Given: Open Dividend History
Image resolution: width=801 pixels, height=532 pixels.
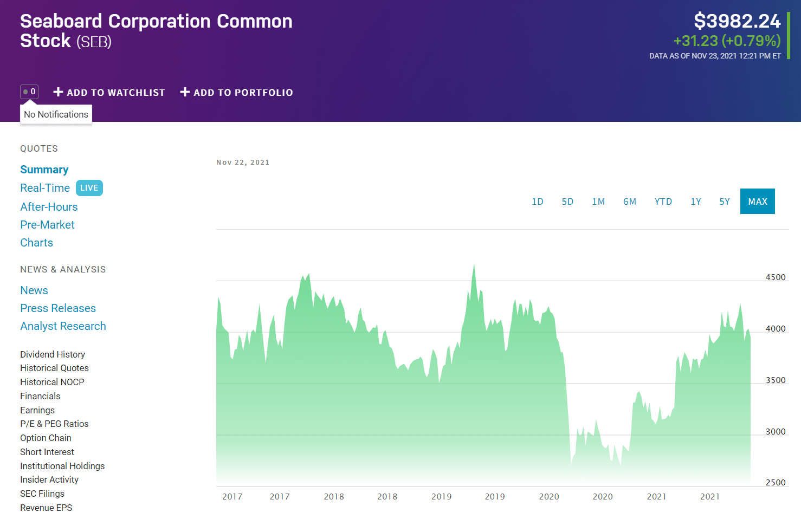Looking at the screenshot, I should (x=53, y=354).
